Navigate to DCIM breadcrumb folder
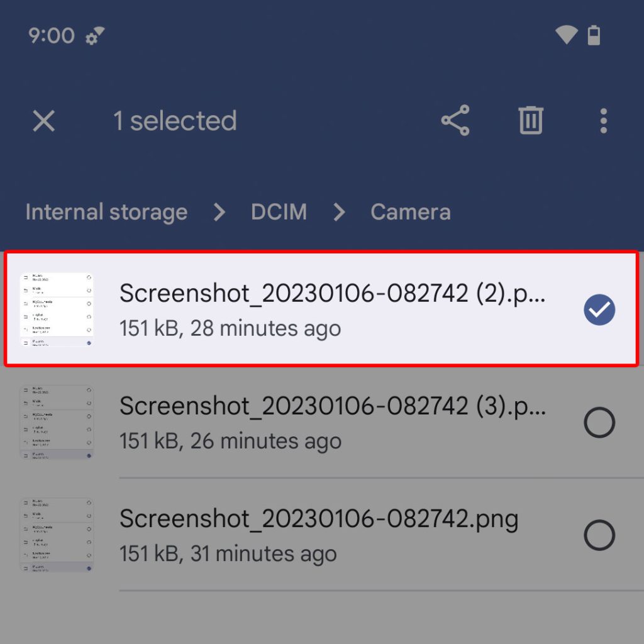644x644 pixels. [279, 212]
